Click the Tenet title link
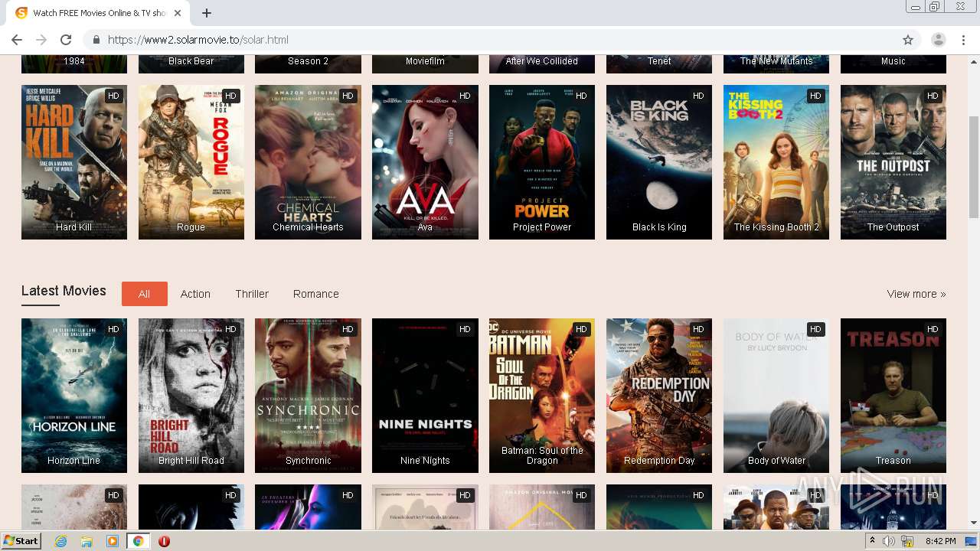Screen dimensions: 980x551 click(659, 61)
